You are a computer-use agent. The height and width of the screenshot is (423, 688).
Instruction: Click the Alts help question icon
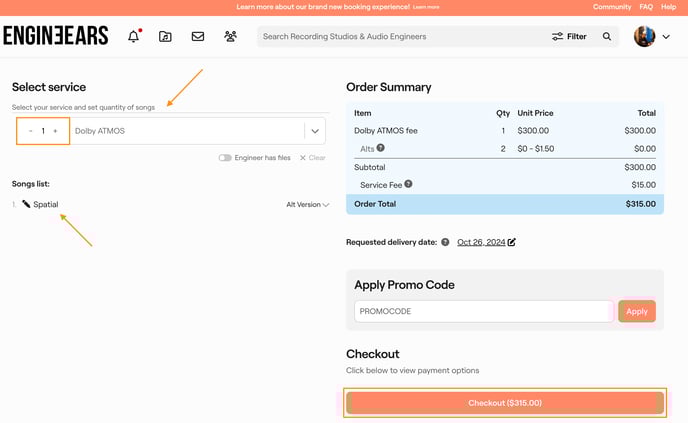(x=380, y=148)
